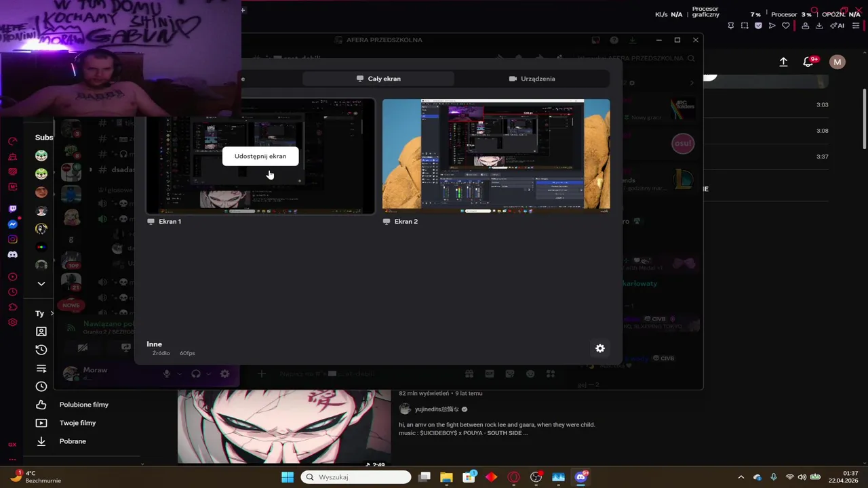Viewport: 868px width, 488px height.
Task: Open Instagram in the Opera sidebar
Action: 12,239
